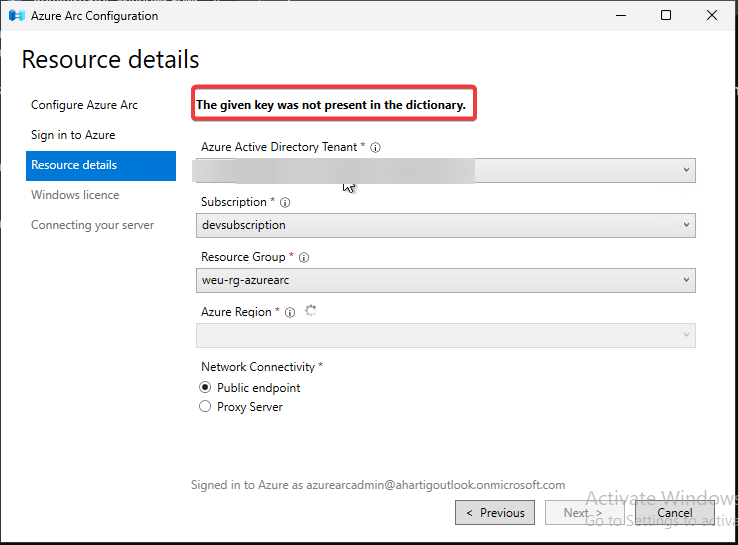The height and width of the screenshot is (545, 738).
Task: Select the Resource details step
Action: (x=101, y=166)
